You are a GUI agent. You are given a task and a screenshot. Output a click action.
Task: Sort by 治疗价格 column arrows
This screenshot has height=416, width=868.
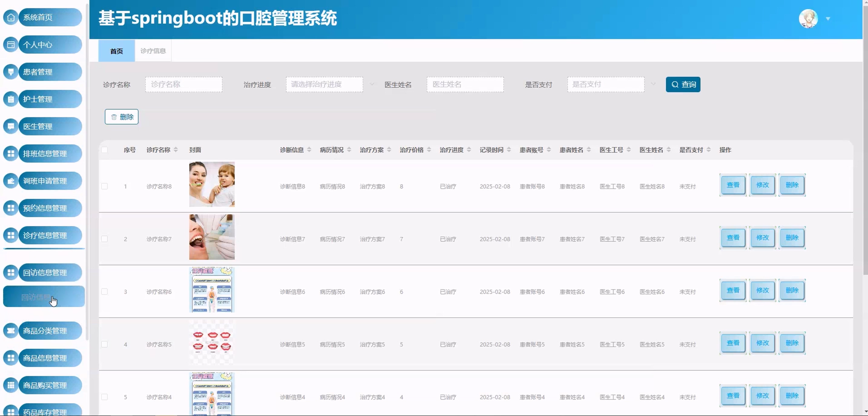429,150
